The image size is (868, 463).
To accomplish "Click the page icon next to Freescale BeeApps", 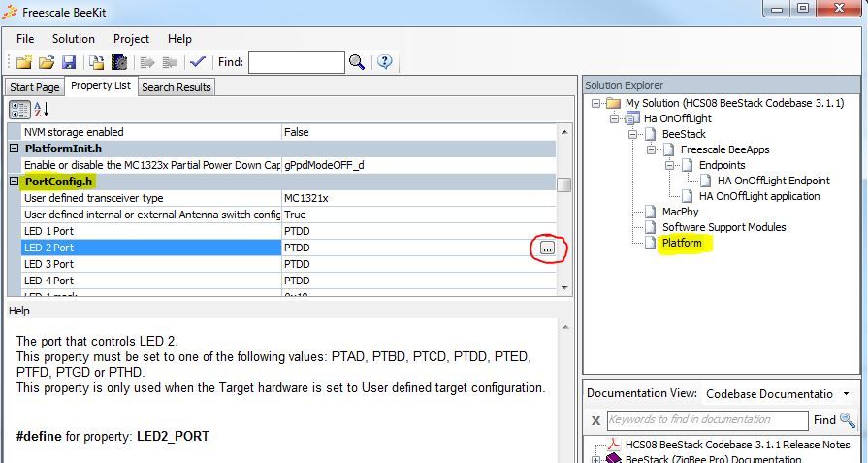I will coord(669,149).
